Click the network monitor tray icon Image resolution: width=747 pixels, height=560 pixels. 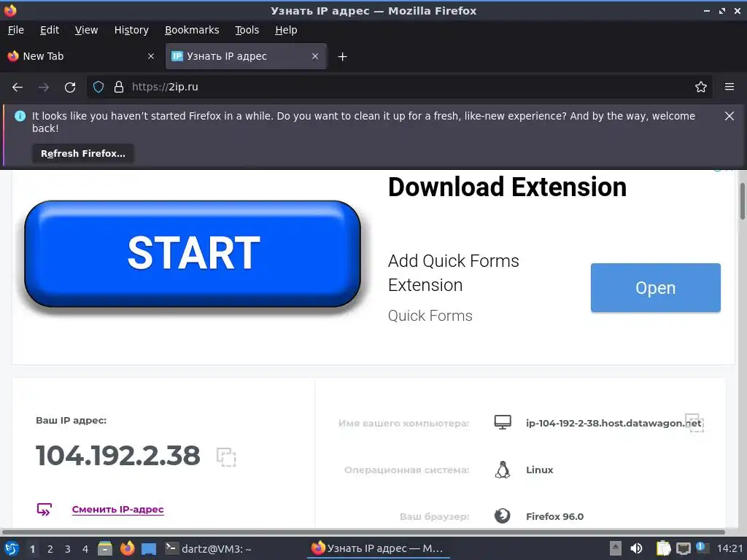pyautogui.click(x=683, y=548)
